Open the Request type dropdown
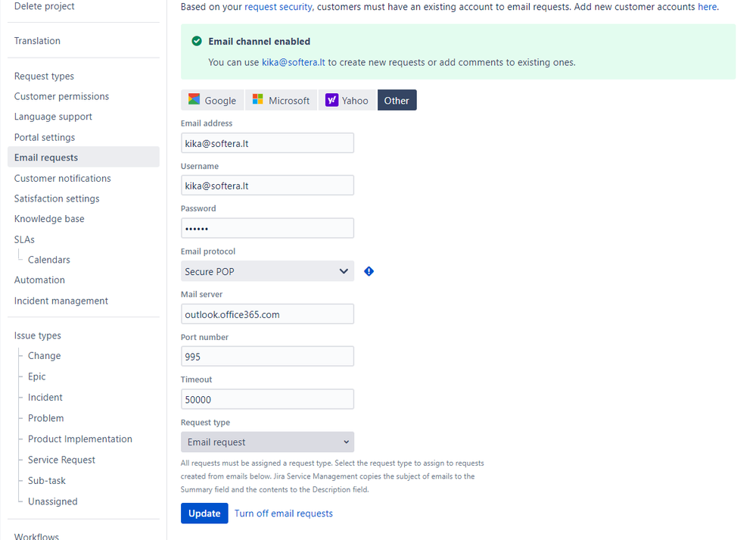The width and height of the screenshot is (756, 540). point(267,442)
